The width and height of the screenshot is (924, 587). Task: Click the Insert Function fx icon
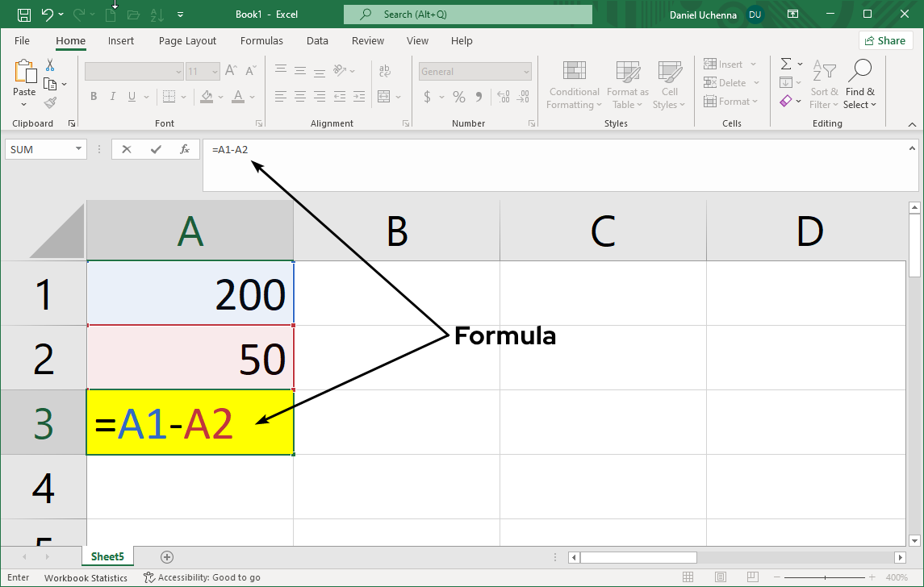tap(184, 149)
